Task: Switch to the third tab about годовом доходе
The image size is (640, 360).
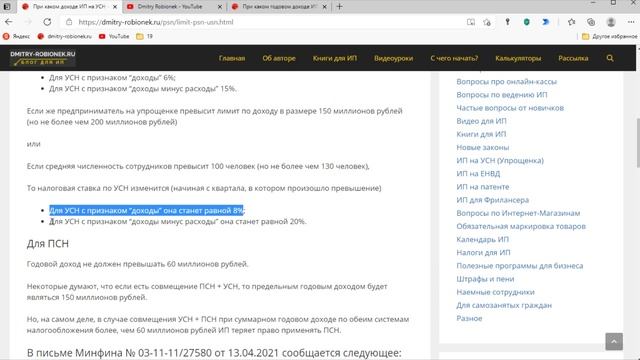Action: (279, 7)
